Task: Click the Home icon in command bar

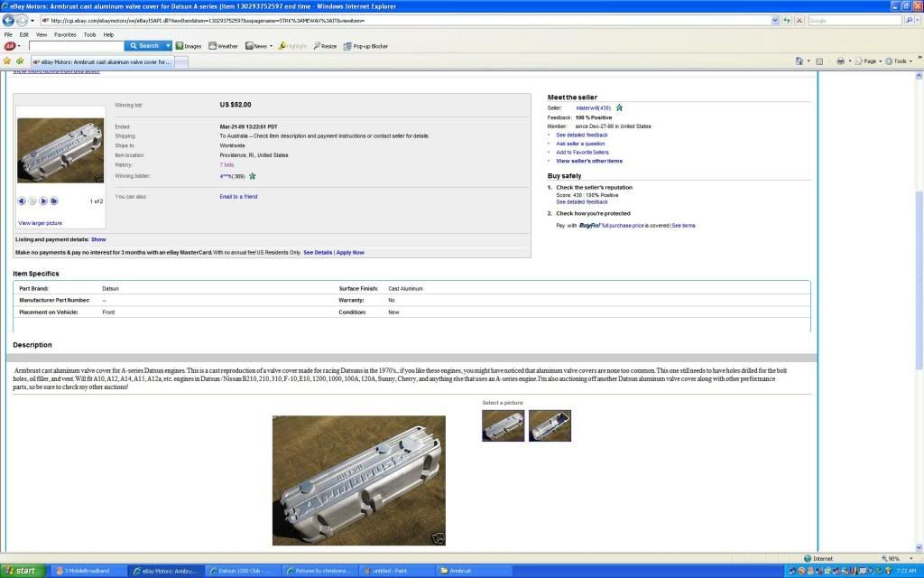Action: pyautogui.click(x=799, y=61)
